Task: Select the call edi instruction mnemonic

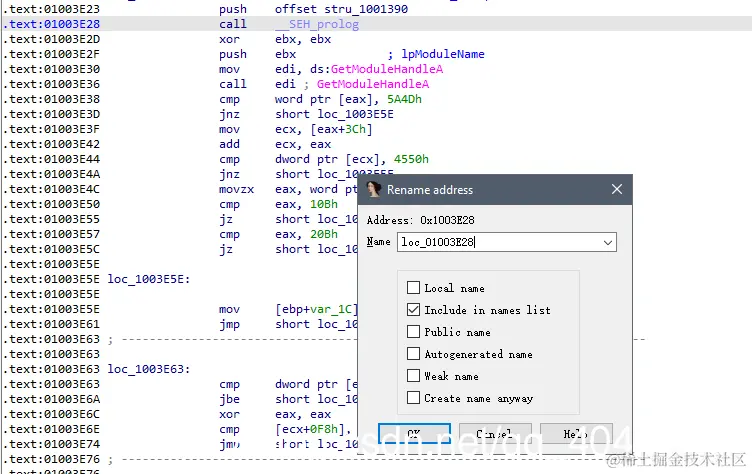Action: [x=233, y=84]
